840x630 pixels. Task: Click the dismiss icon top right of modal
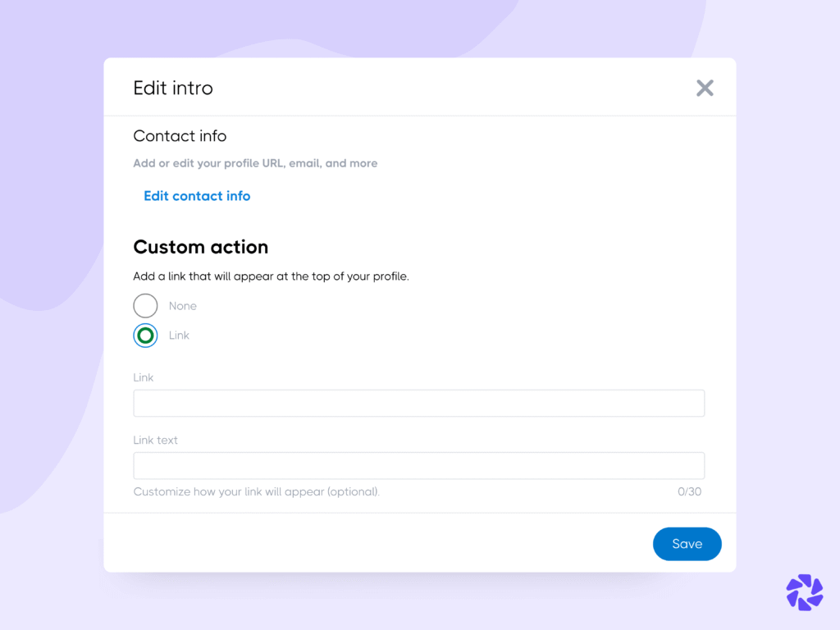click(705, 88)
